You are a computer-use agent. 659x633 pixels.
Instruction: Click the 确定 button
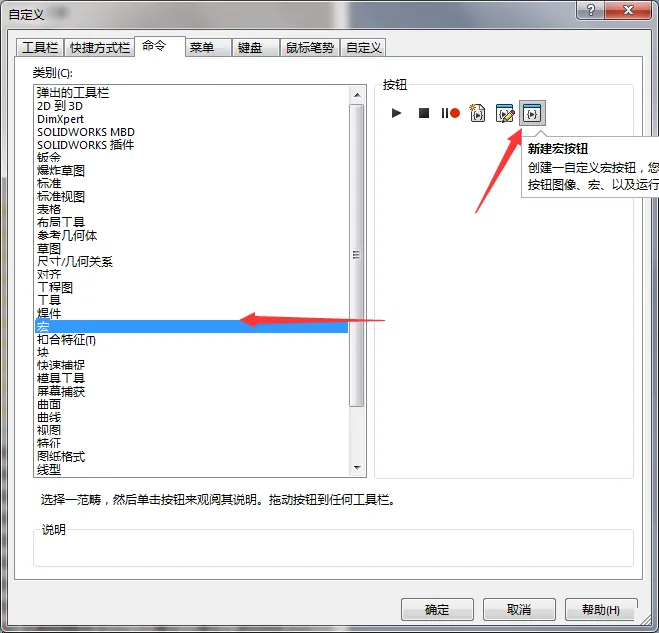pos(437,609)
